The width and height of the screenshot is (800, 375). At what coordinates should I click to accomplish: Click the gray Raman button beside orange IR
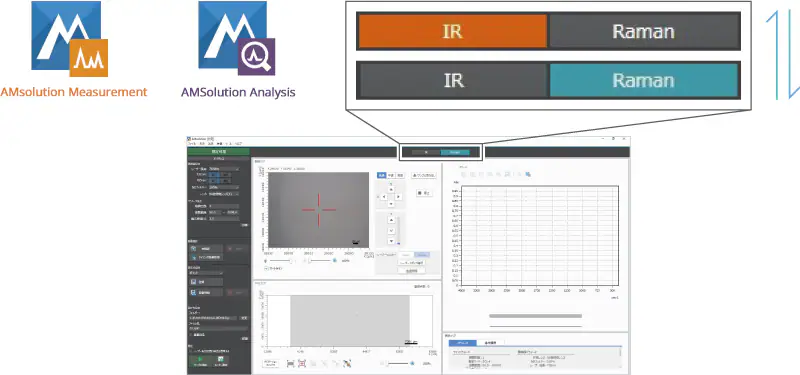644,31
